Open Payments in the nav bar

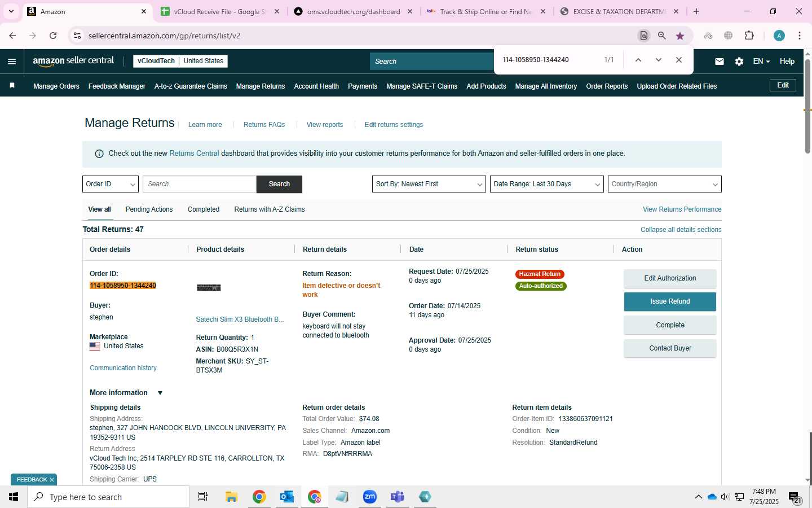coord(363,86)
